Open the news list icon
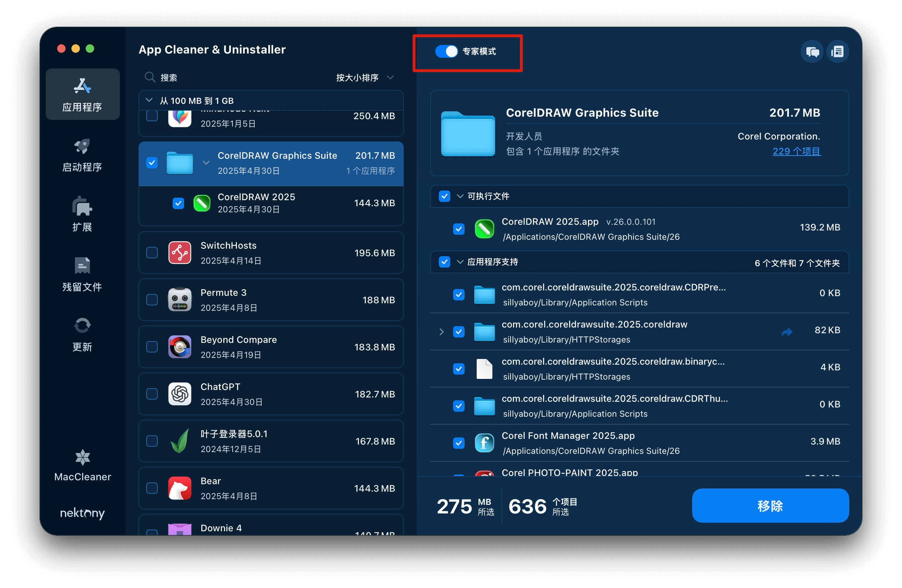 pos(837,51)
